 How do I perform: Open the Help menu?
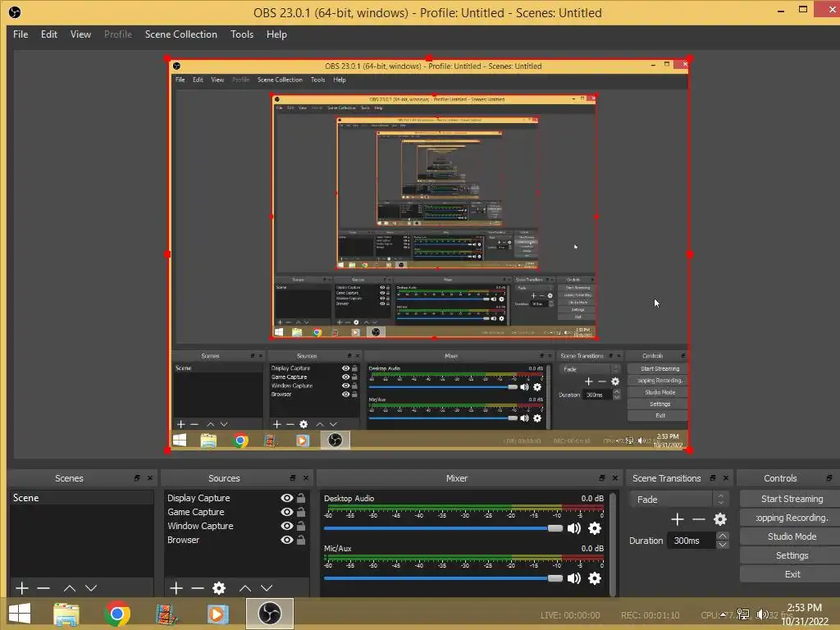[x=276, y=34]
